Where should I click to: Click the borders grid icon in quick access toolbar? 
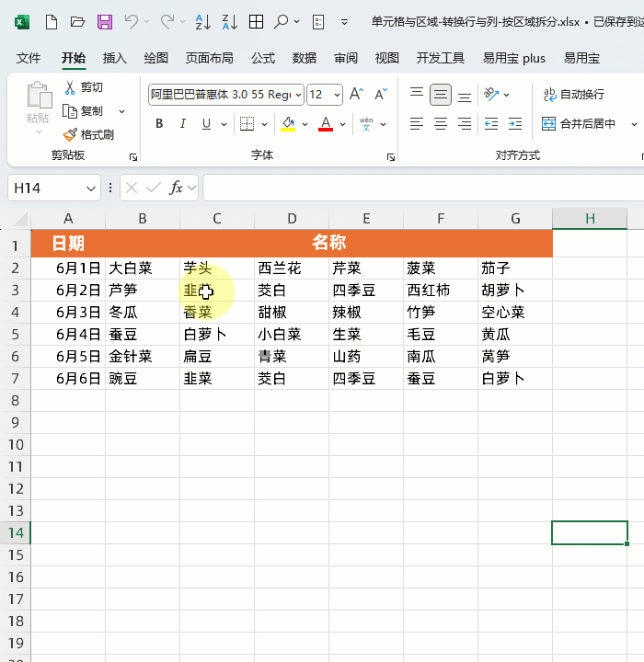click(256, 22)
